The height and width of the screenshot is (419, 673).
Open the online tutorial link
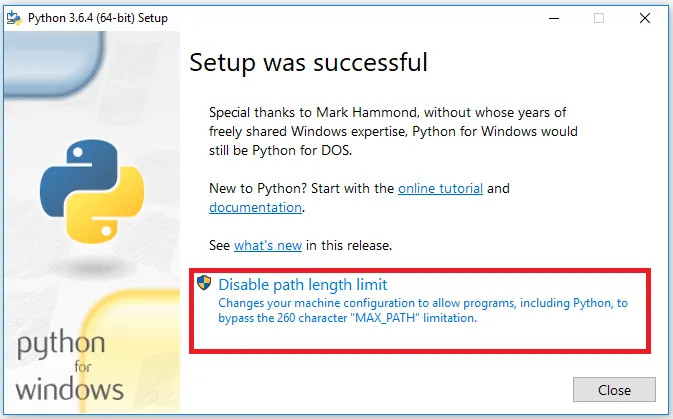440,188
